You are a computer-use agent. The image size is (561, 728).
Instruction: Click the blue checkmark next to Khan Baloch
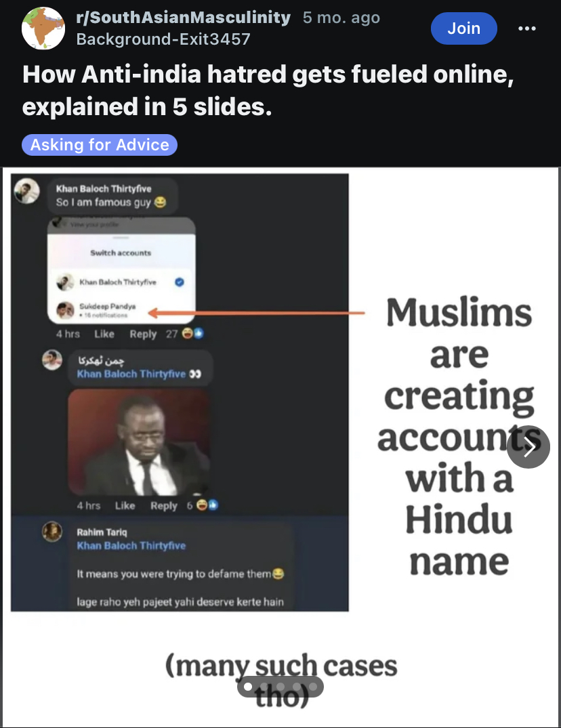click(x=180, y=282)
